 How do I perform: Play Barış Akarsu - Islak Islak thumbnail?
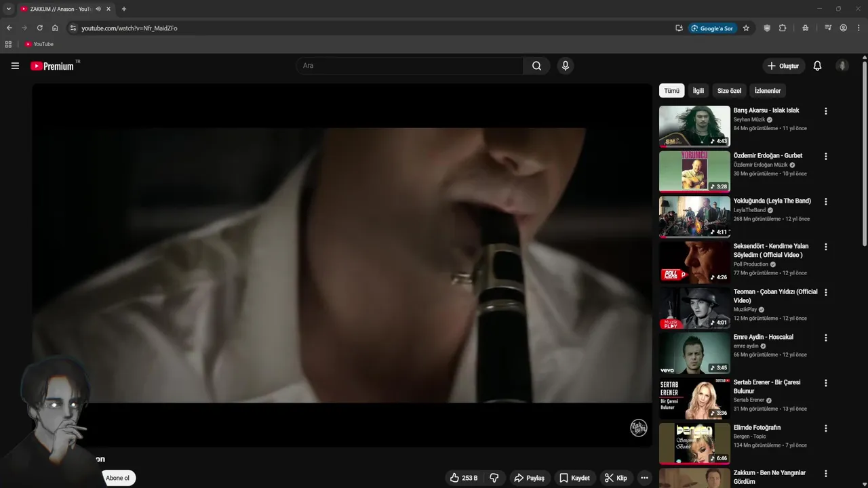694,126
